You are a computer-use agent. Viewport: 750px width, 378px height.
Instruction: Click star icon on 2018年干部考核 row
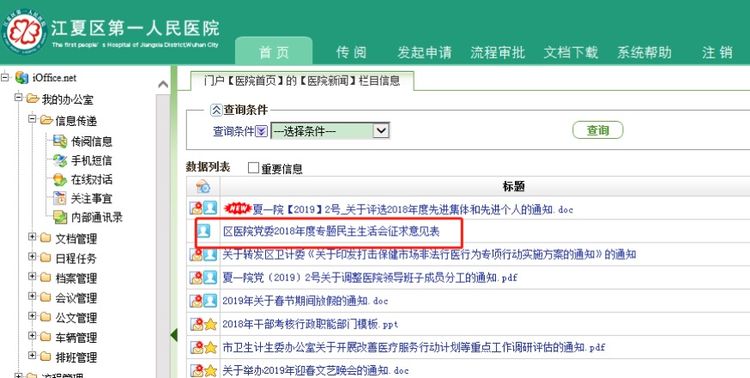[x=210, y=324]
